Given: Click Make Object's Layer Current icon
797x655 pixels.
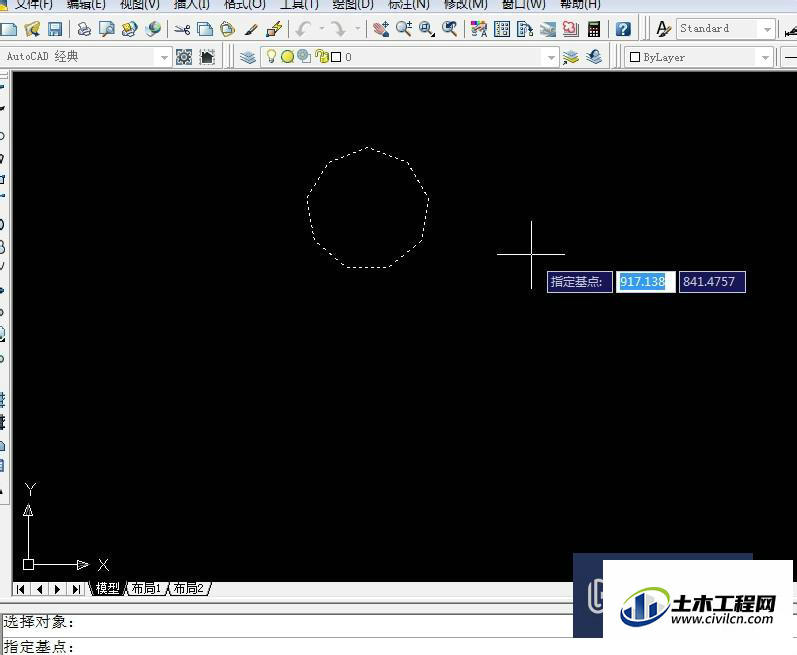Looking at the screenshot, I should [571, 57].
